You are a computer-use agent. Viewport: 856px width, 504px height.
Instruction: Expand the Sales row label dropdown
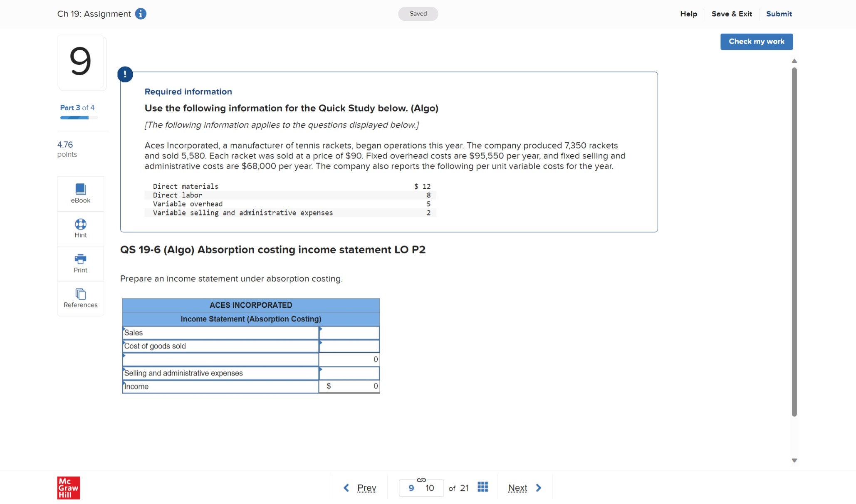[x=220, y=333]
